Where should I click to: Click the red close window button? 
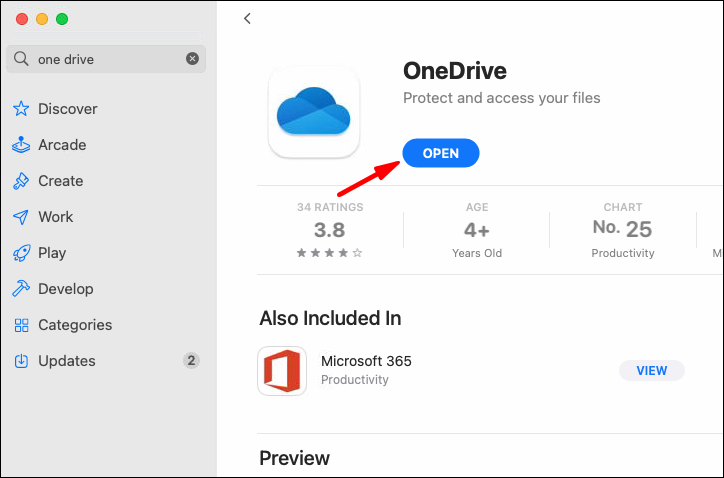point(22,19)
